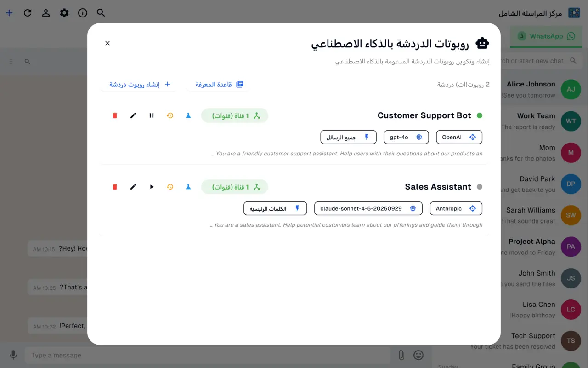Viewport: 588px width, 368px height.
Task: Click the info icon in top toolbar
Action: (83, 13)
